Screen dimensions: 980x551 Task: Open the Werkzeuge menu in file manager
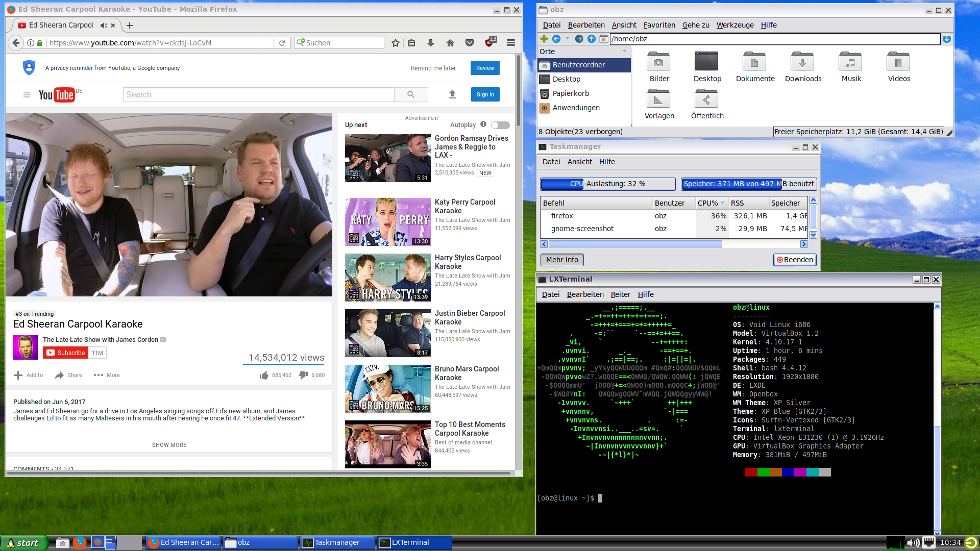click(x=734, y=25)
